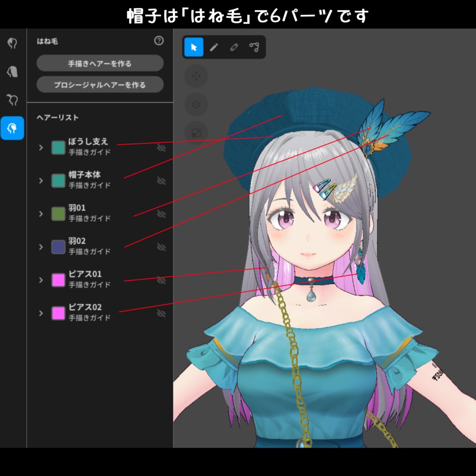Switch to the highlighted hair editing sidebar tab

(13, 129)
